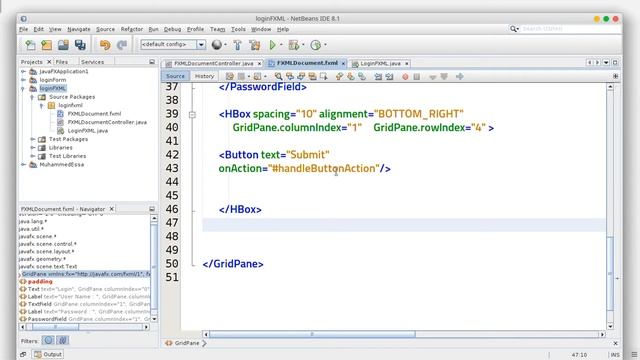
Task: Click the Clean and Build Project icon
Action: (255, 45)
